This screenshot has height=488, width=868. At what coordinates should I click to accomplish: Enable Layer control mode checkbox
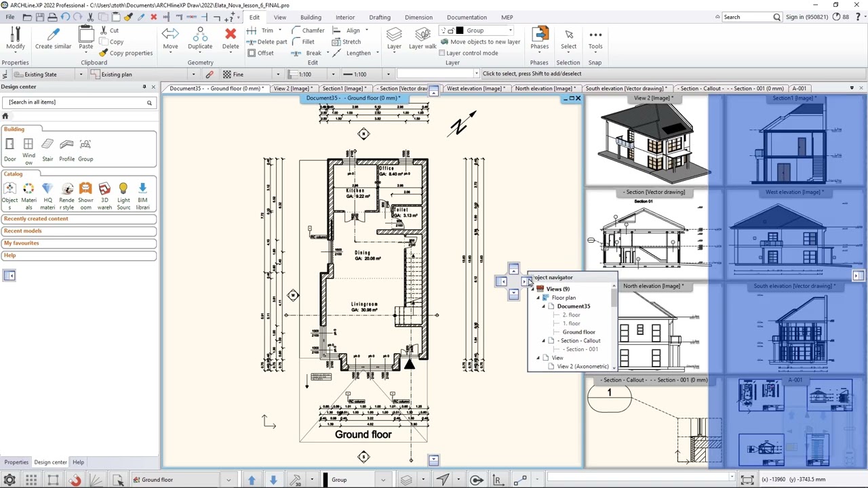click(x=442, y=54)
